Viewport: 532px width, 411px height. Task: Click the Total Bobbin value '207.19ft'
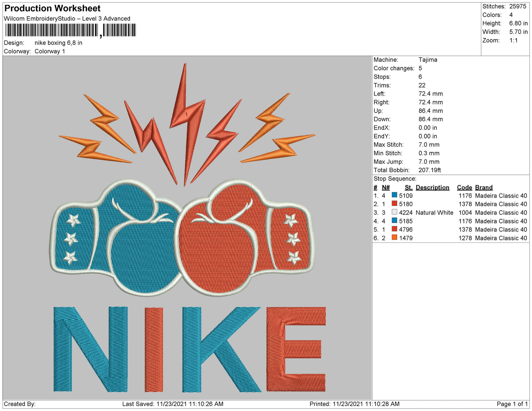click(430, 170)
